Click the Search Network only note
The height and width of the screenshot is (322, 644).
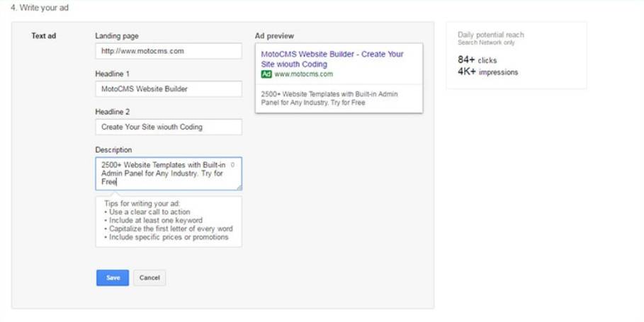tap(486, 43)
